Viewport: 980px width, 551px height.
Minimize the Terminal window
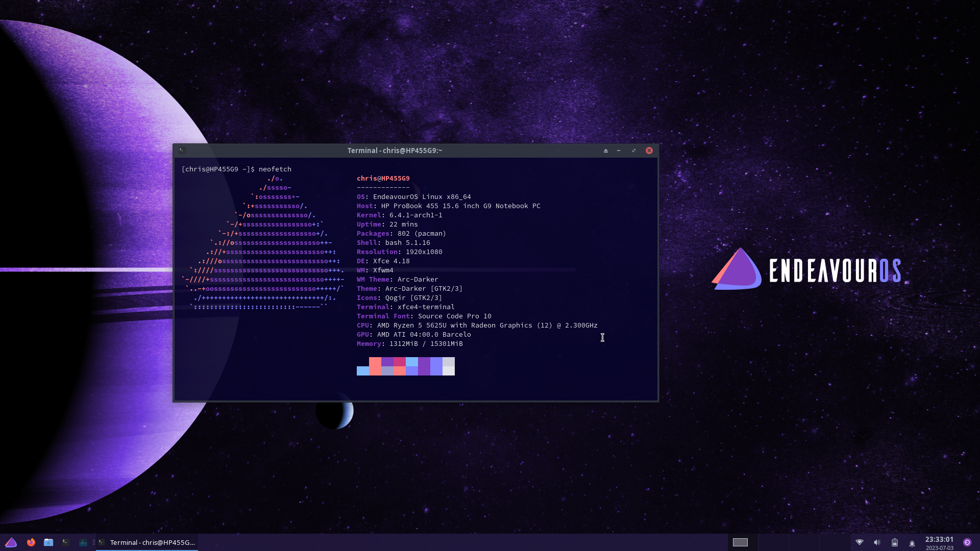click(x=619, y=151)
